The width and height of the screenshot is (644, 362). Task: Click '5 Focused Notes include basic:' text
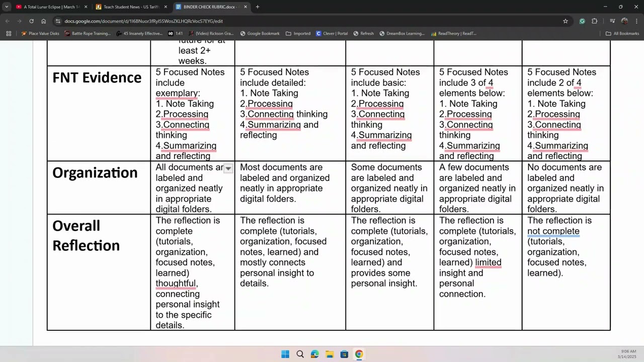(x=385, y=77)
